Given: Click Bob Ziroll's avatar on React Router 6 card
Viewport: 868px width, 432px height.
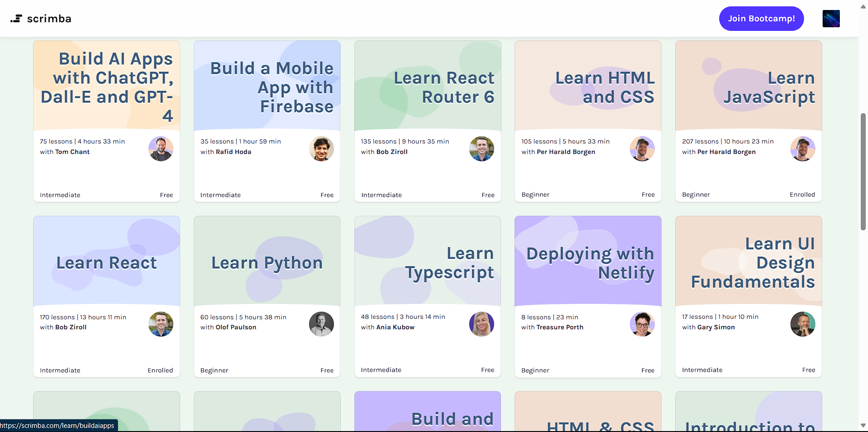Looking at the screenshot, I should [x=481, y=149].
